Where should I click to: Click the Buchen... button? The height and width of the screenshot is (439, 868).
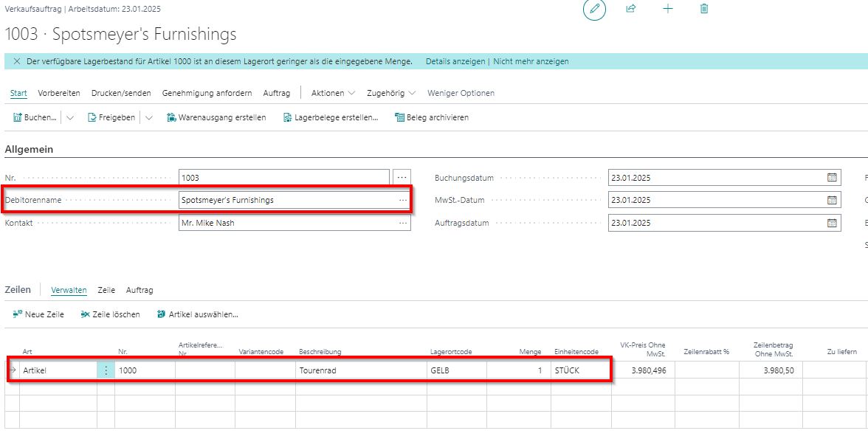[35, 117]
